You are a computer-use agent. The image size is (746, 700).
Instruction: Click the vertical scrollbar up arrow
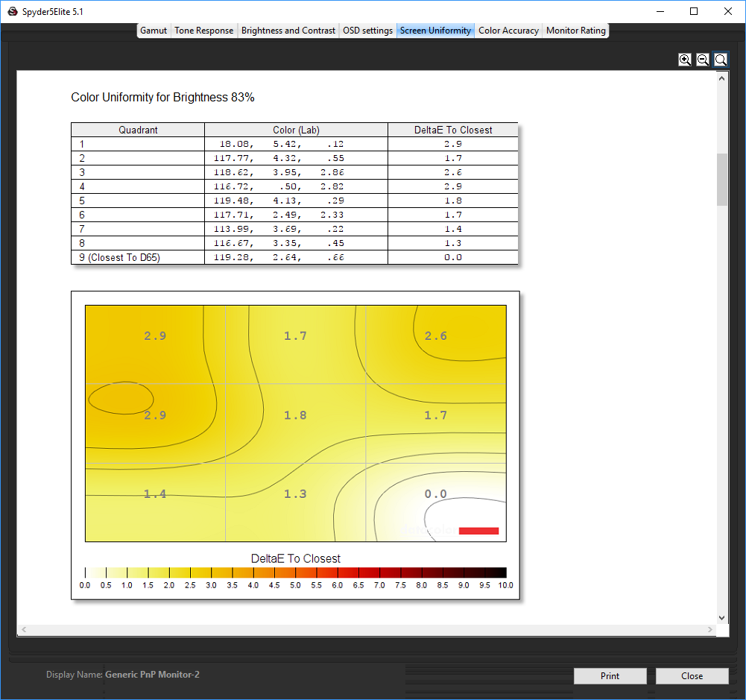pos(721,78)
